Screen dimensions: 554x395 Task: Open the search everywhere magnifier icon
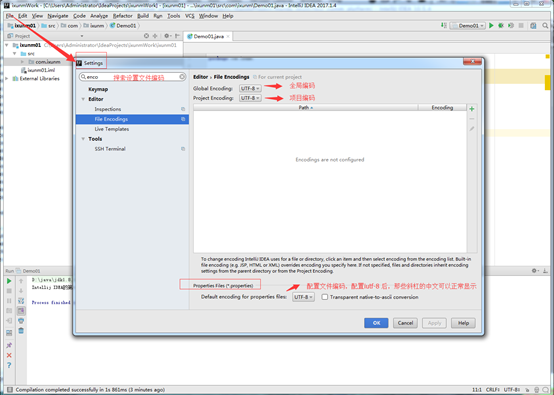coord(545,25)
